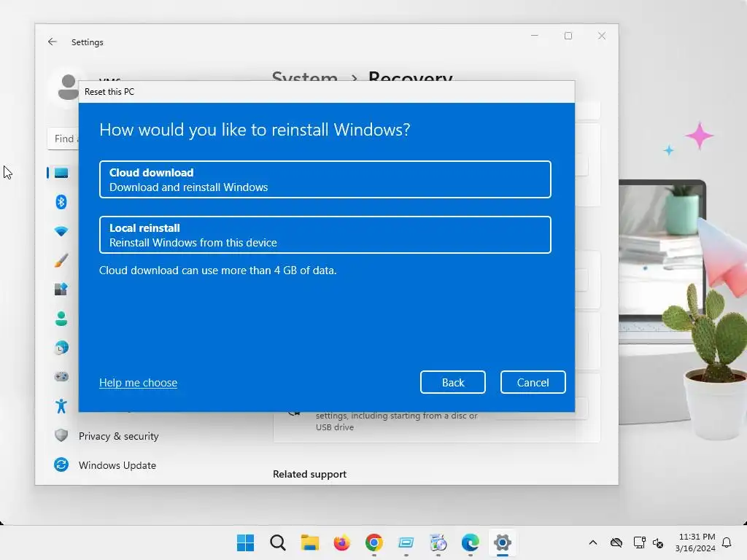Image resolution: width=747 pixels, height=560 pixels.
Task: Open the Time & language clock icon
Action: pyautogui.click(x=61, y=348)
